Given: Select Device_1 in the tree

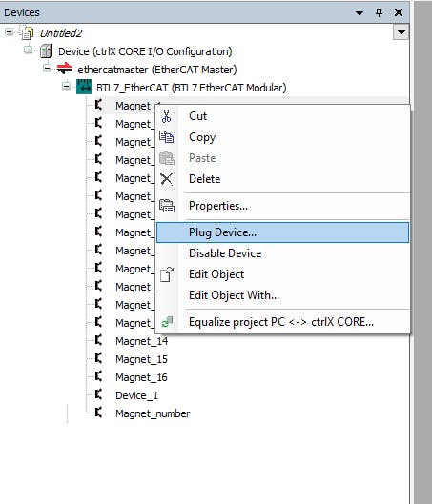Looking at the screenshot, I should (136, 395).
